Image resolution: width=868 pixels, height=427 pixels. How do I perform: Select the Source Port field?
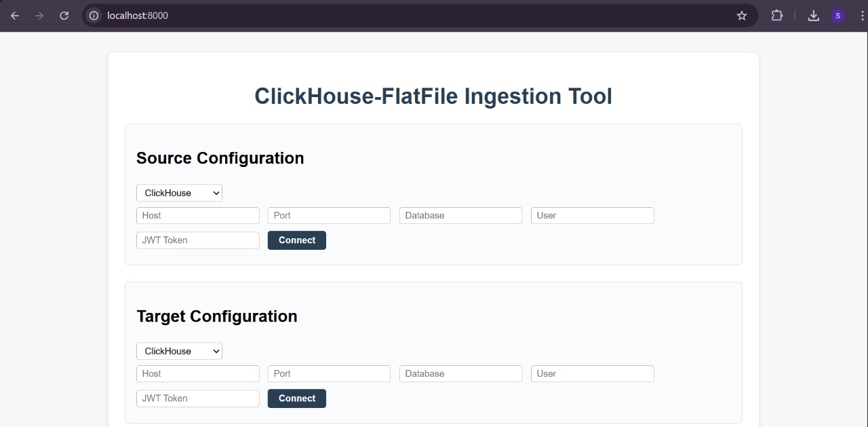click(x=329, y=216)
